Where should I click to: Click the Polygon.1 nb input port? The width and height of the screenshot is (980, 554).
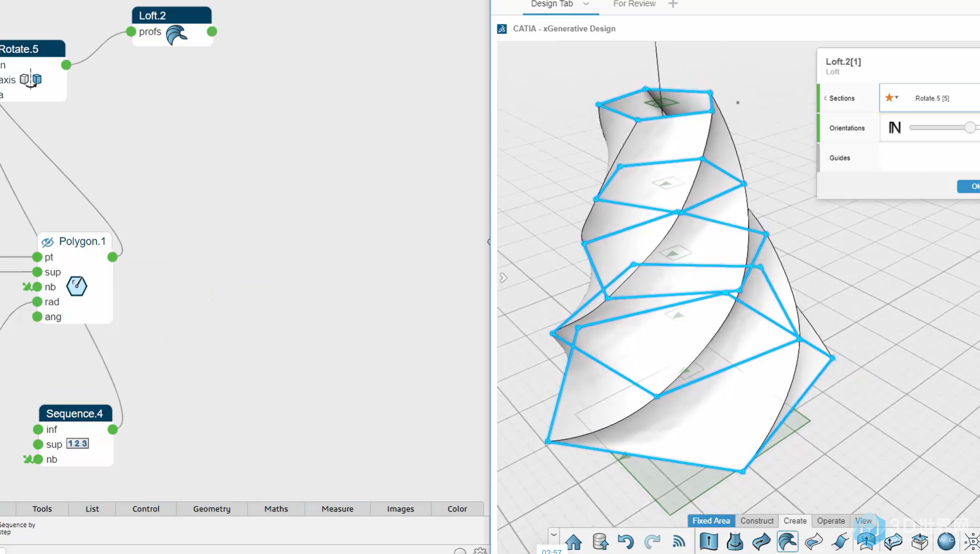37,287
